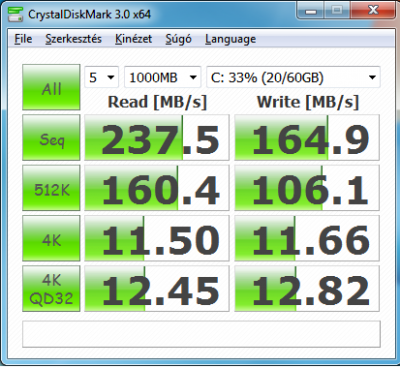The image size is (400, 368).
Task: Click the Seq write result 164.9
Action: [307, 138]
